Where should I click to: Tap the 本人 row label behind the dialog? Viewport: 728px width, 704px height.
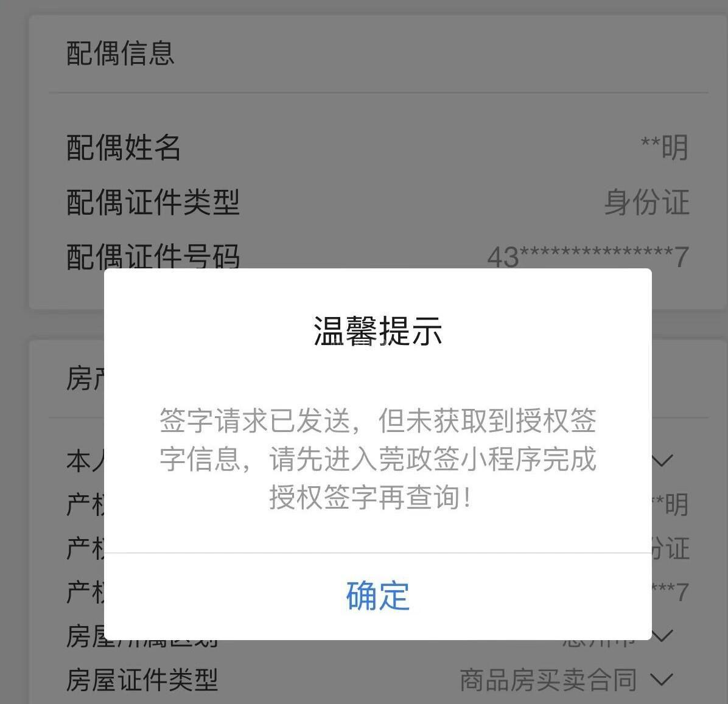pos(85,461)
